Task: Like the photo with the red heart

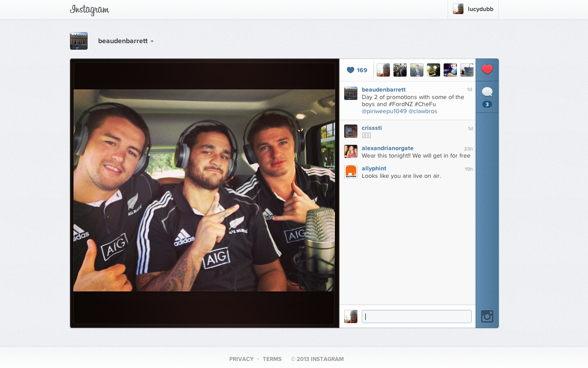Action: click(487, 70)
